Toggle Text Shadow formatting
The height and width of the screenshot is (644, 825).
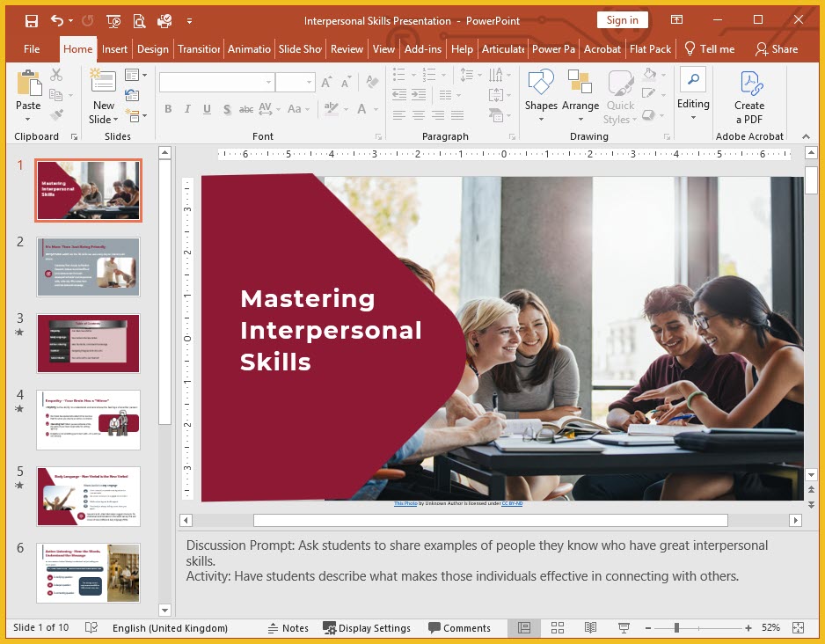point(227,109)
